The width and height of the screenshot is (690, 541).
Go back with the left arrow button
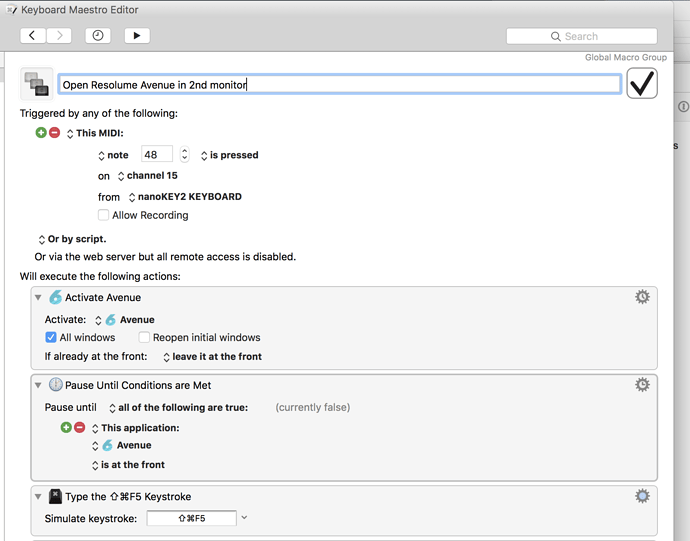33,36
